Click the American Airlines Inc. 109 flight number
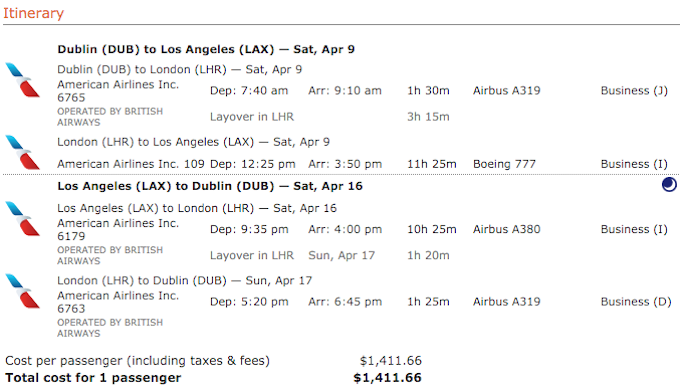 [x=131, y=164]
